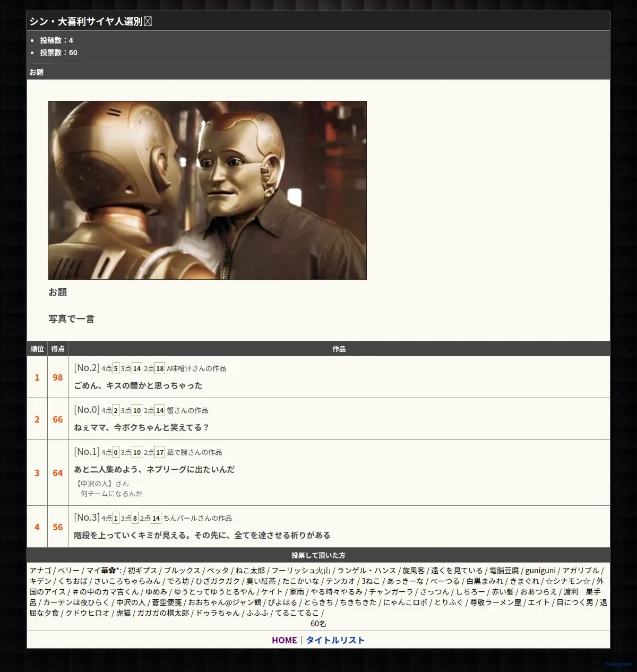
Task: Click voter name フーリッシュ火山
Action: click(x=301, y=571)
